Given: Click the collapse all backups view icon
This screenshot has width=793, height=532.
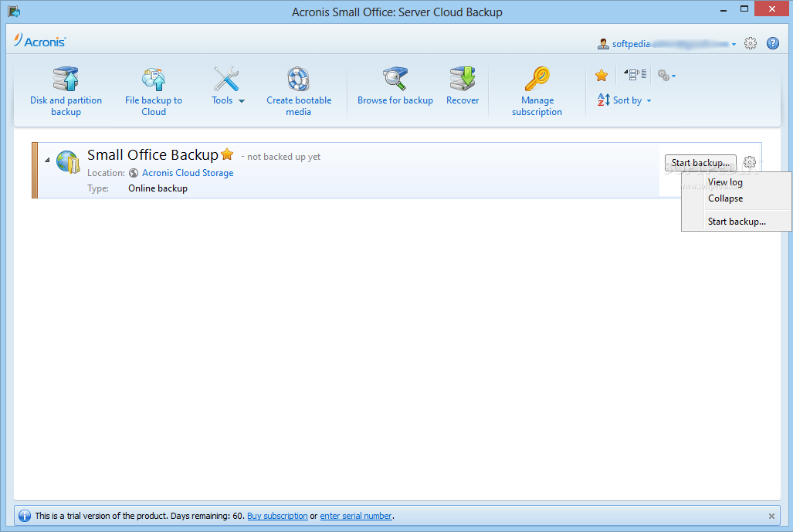Looking at the screenshot, I should tap(635, 75).
